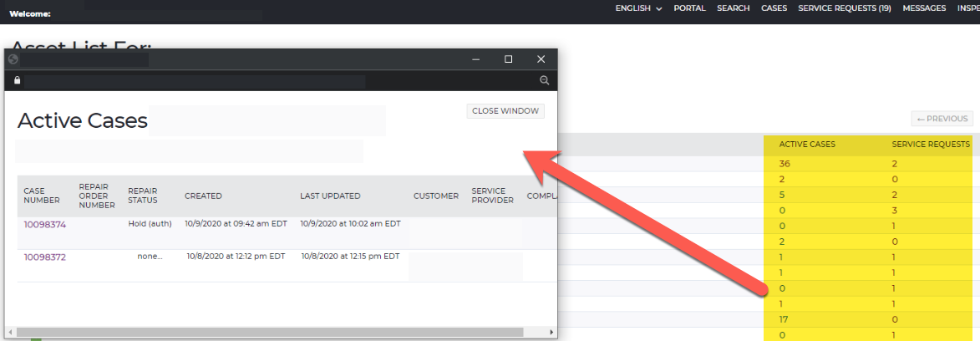Click the zoom magnifier icon in popup address bar
980x341 pixels.
[545, 80]
